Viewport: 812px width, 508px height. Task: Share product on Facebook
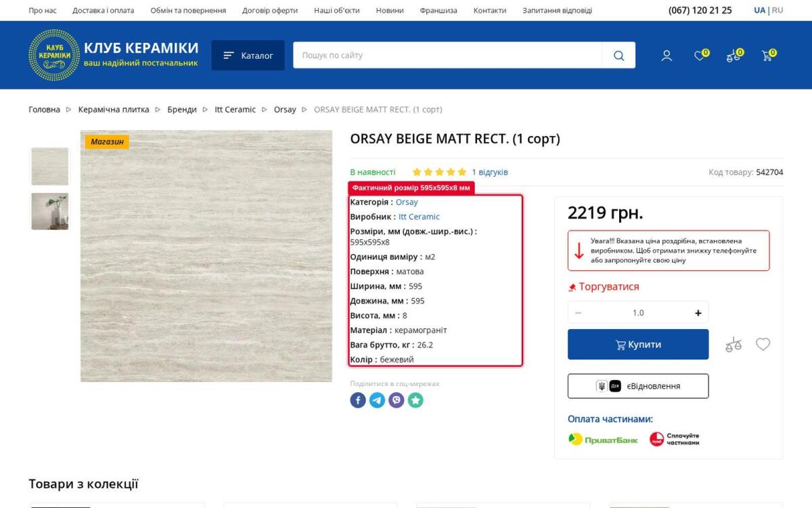(x=358, y=400)
